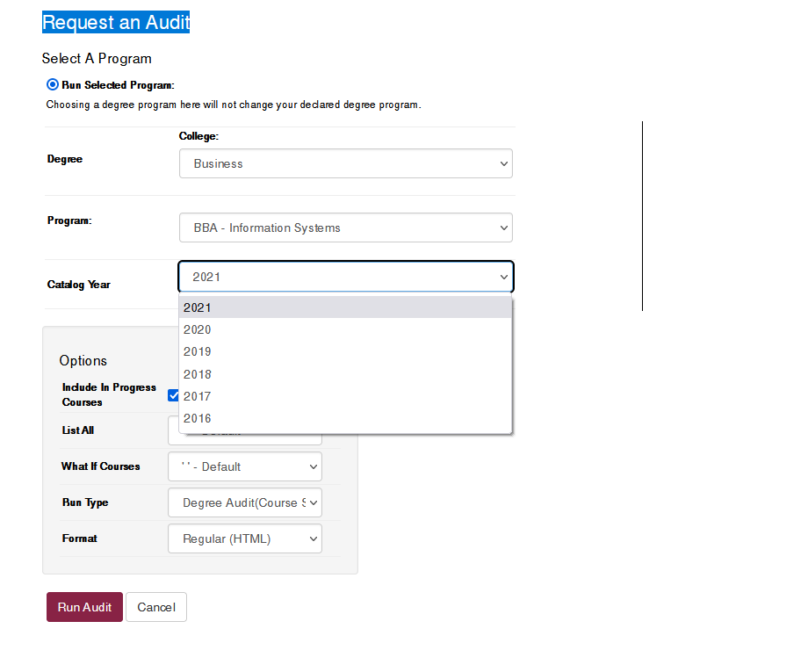
Task: Expand the Catalog Year dropdown
Action: (x=345, y=276)
